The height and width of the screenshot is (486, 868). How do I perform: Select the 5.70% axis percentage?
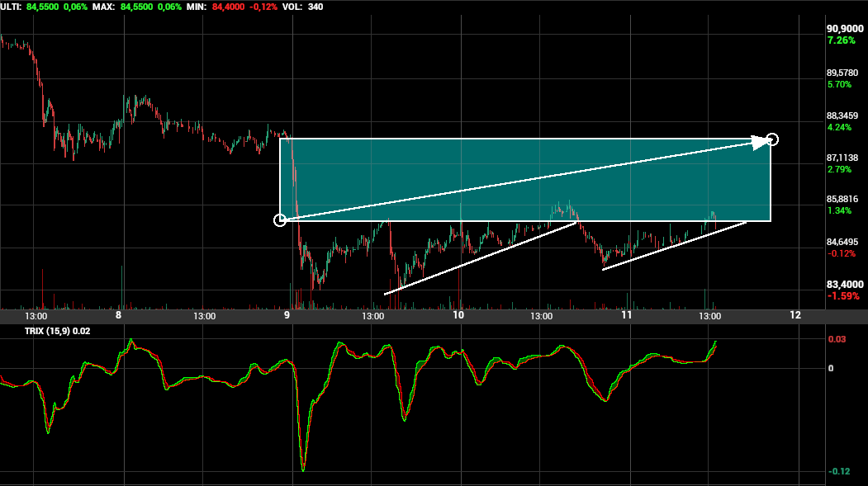click(839, 85)
